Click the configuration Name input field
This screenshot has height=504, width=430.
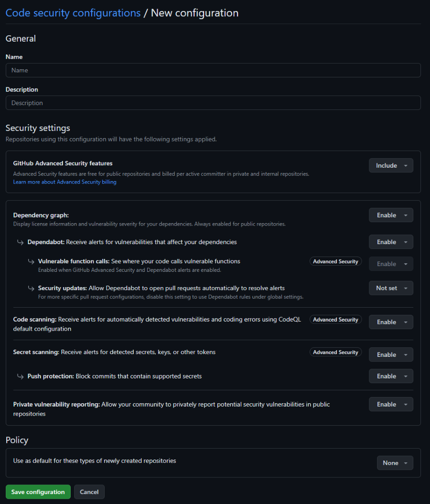pyautogui.click(x=213, y=70)
